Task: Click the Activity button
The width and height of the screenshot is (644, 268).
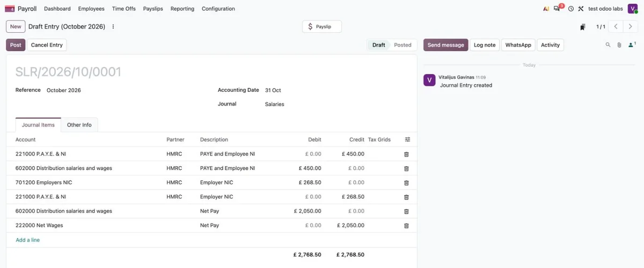Action: pyautogui.click(x=550, y=45)
